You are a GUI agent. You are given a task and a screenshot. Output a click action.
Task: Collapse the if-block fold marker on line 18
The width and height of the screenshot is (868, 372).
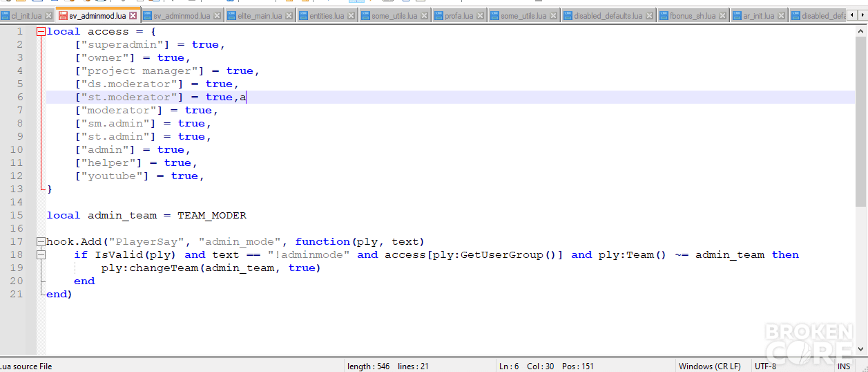tap(41, 254)
